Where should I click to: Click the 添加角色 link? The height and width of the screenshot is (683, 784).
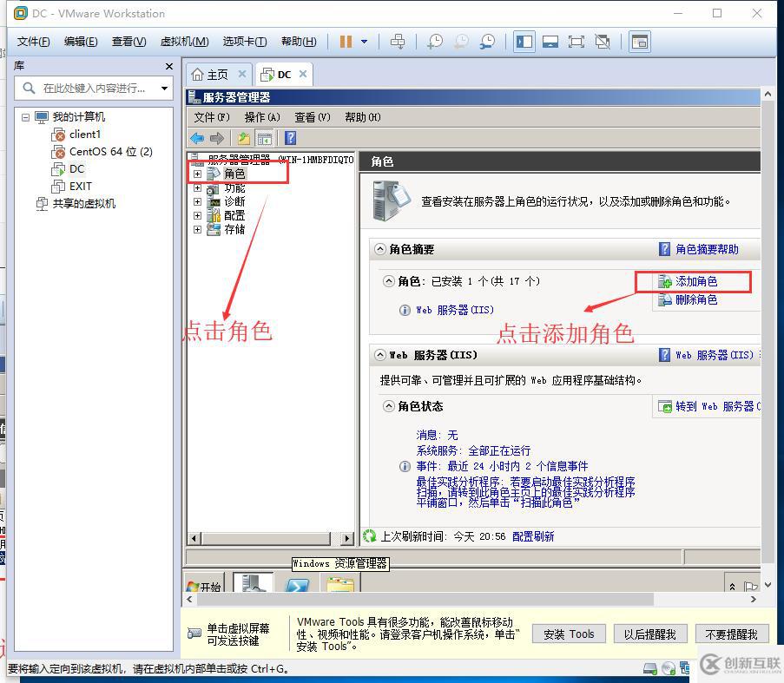coord(696,282)
